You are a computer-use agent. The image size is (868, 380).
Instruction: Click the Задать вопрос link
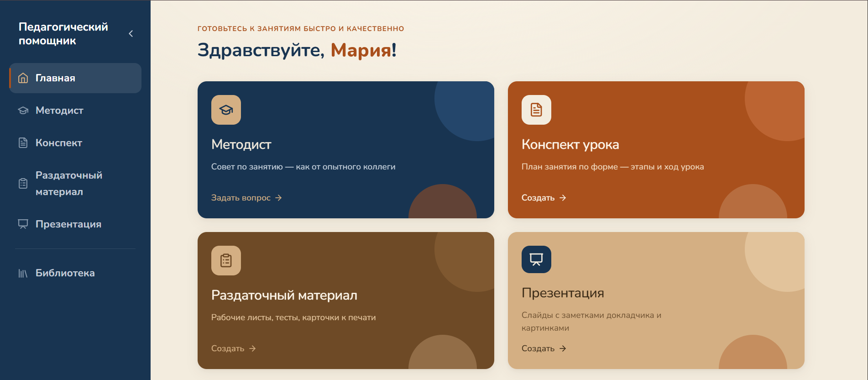[246, 198]
